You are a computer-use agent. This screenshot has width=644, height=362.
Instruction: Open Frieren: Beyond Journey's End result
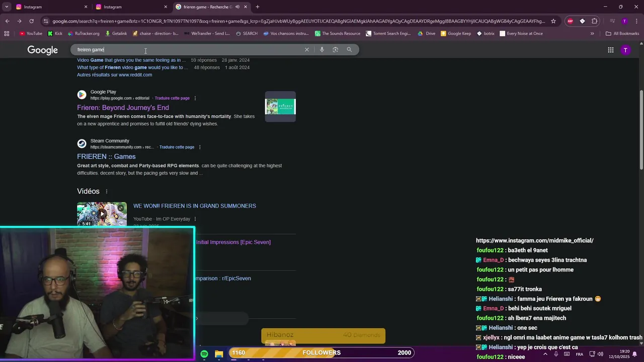tap(123, 108)
